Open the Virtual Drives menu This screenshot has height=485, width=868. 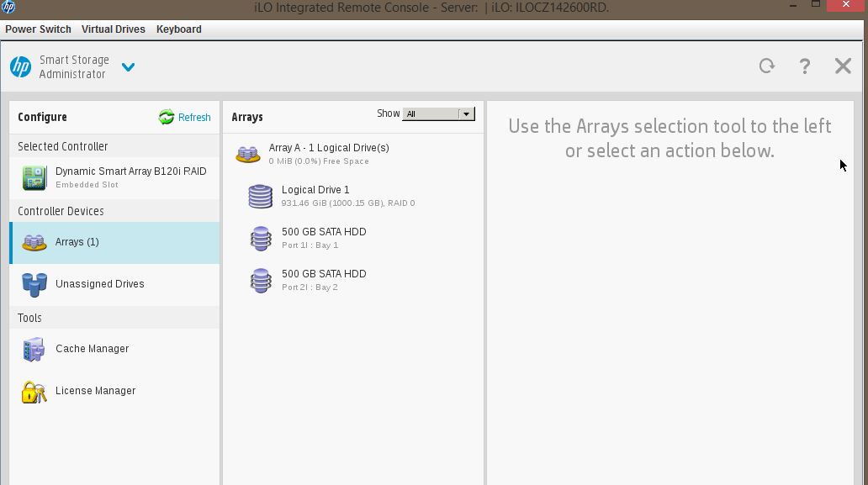point(114,29)
